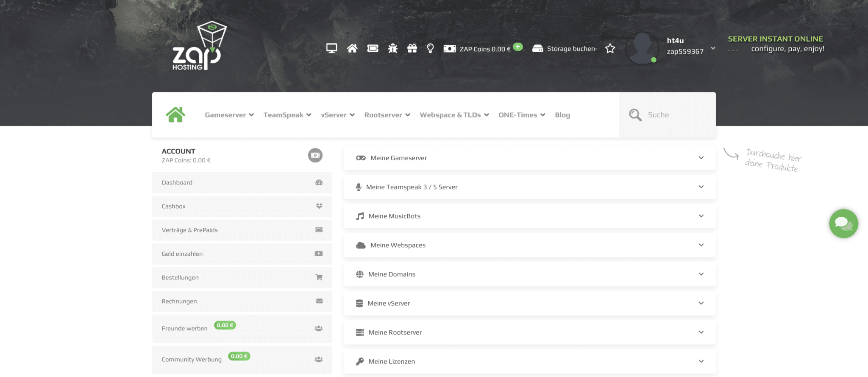Open Cashbox in account sidebar
Image resolution: width=868 pixels, height=377 pixels.
click(x=242, y=207)
